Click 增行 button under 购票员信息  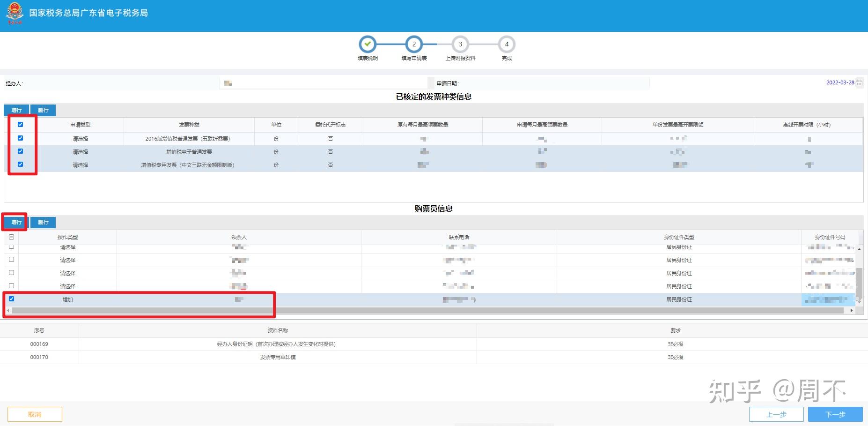pyautogui.click(x=16, y=222)
